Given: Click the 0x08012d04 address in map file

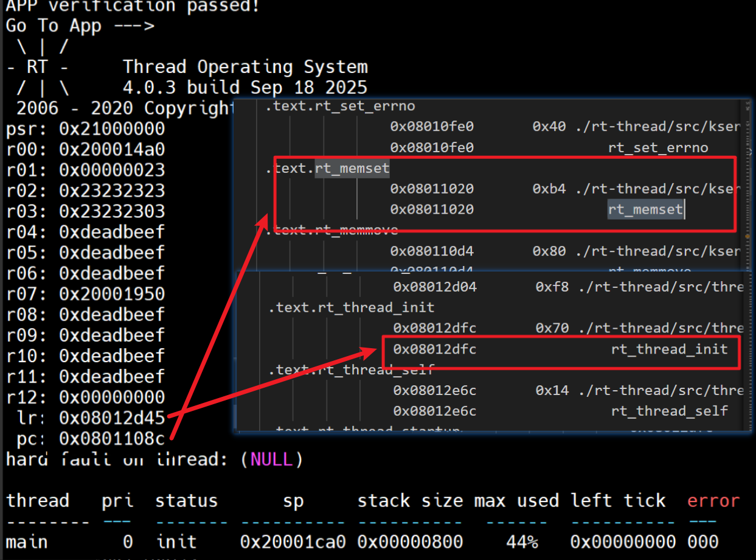Looking at the screenshot, I should 435,287.
